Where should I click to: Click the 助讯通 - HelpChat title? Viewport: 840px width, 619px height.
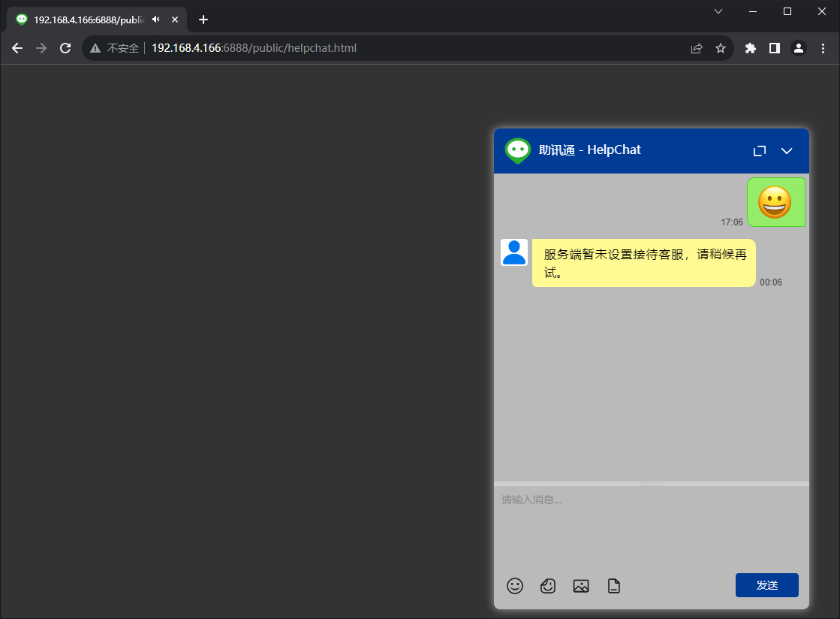(589, 150)
